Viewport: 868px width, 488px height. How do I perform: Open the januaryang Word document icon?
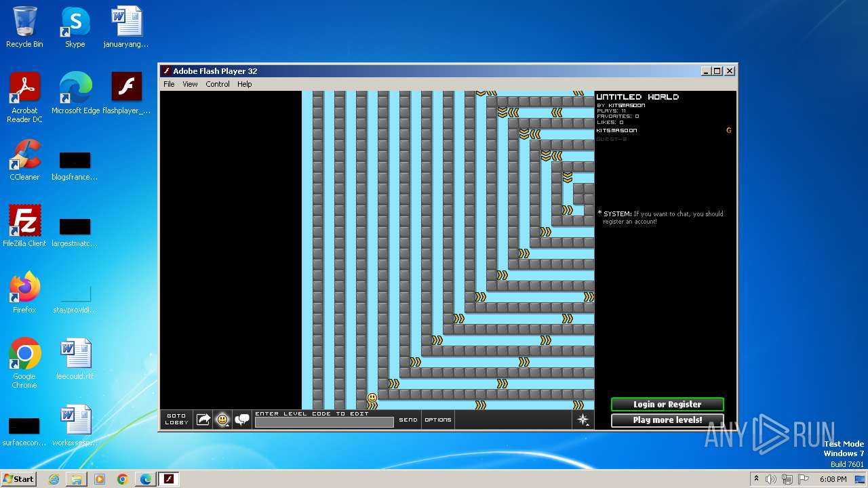click(126, 28)
